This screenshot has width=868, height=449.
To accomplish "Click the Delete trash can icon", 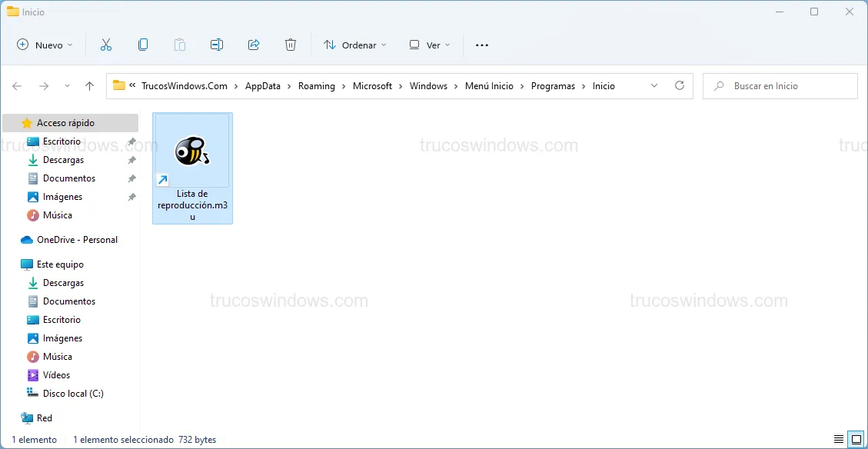I will click(x=291, y=45).
